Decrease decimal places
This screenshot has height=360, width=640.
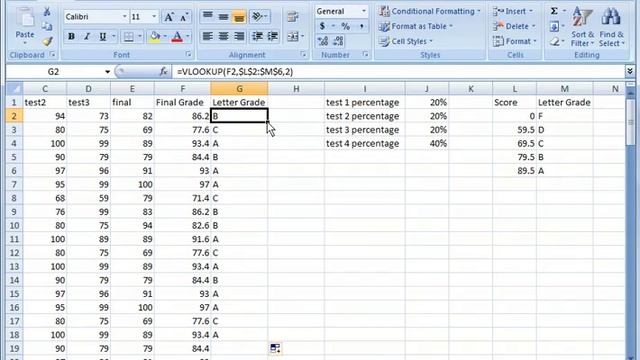[x=338, y=41]
